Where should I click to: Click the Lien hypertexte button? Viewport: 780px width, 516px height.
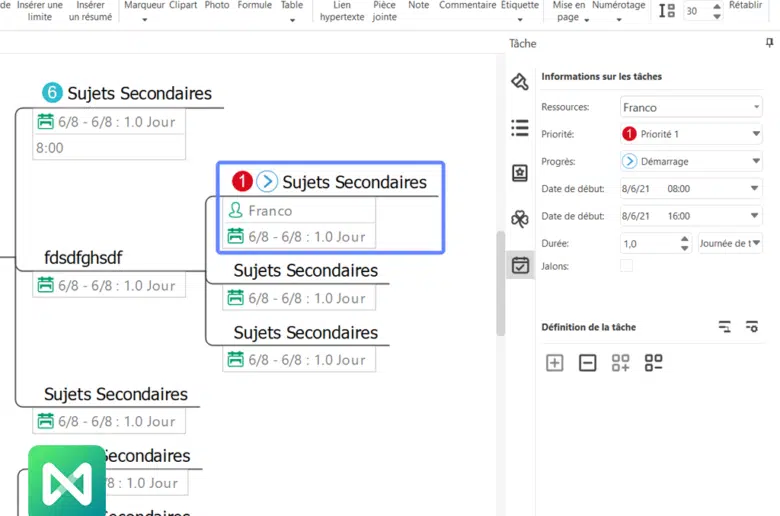[342, 11]
